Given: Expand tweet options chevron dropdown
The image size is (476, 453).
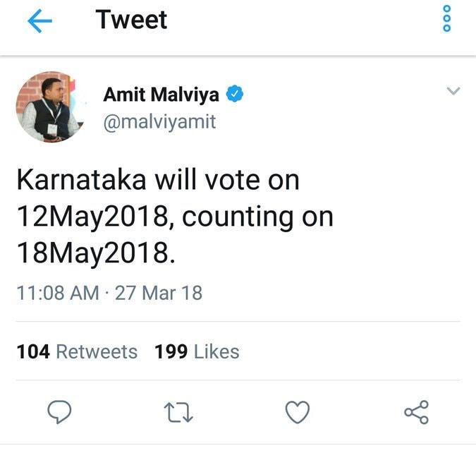Looking at the screenshot, I should point(453,91).
